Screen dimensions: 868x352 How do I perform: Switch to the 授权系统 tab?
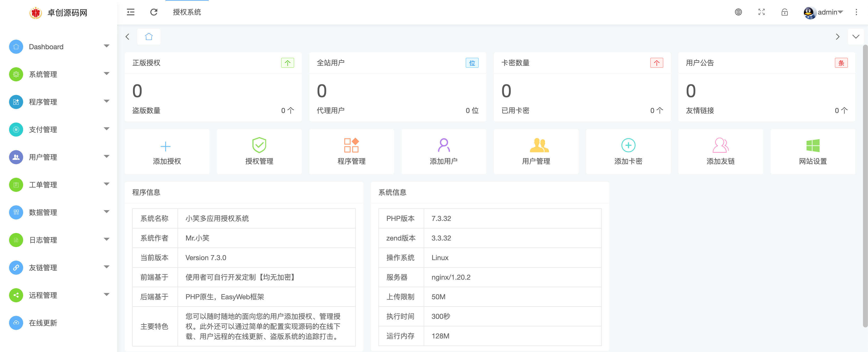tap(187, 12)
